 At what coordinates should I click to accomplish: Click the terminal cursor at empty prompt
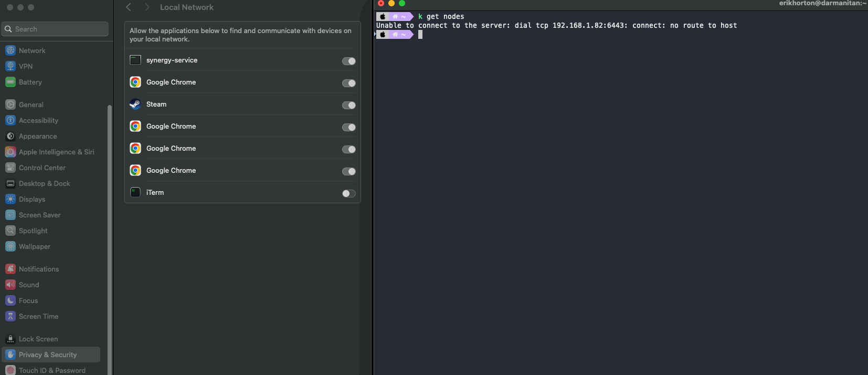420,34
